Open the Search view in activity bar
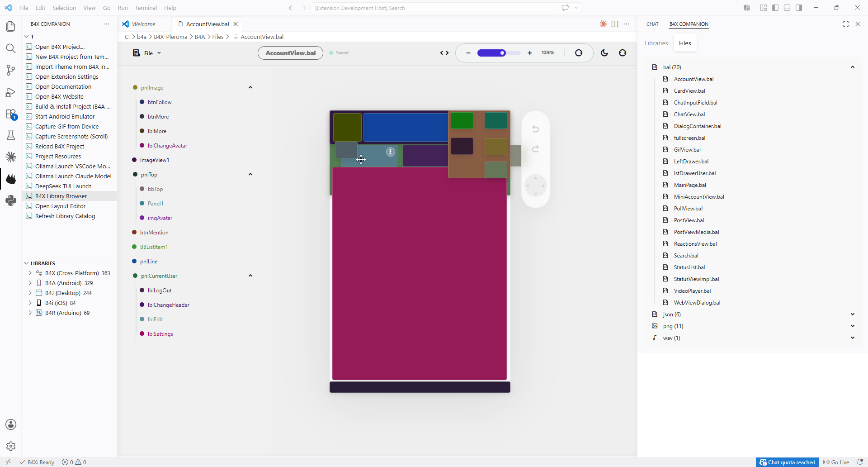Image resolution: width=868 pixels, height=467 pixels. pos(11,48)
